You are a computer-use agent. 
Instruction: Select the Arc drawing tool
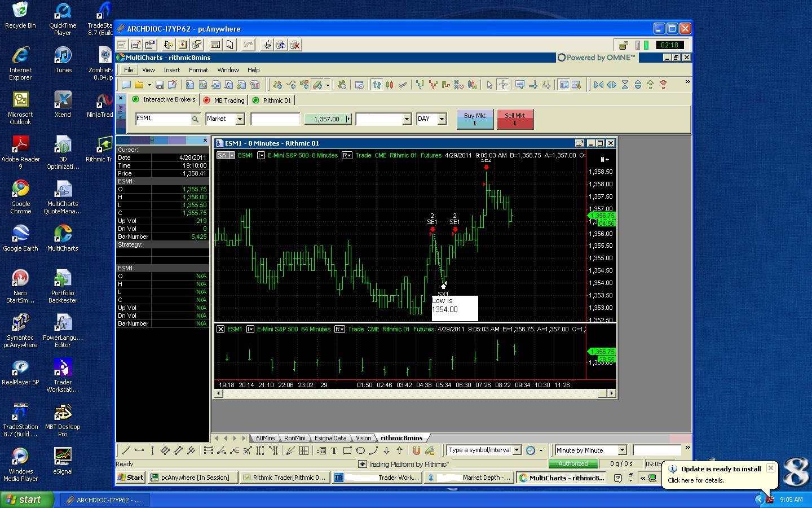click(373, 450)
